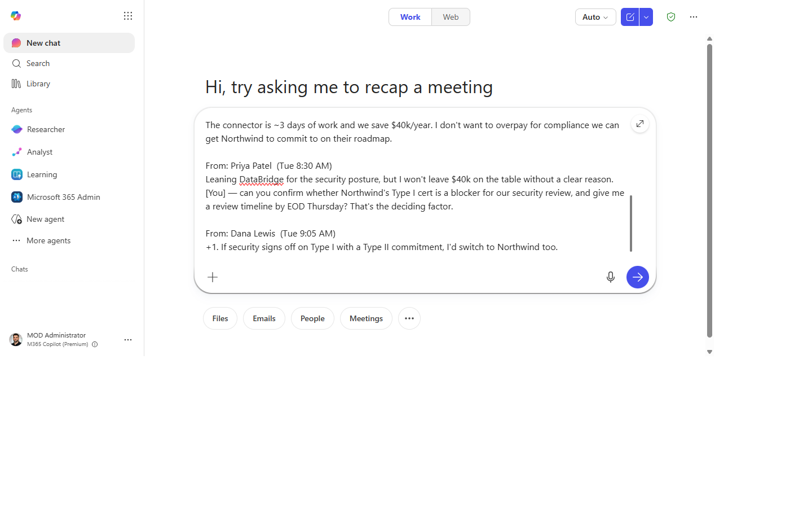Viewport: 812px width, 508px height.
Task: Select the People chip
Action: click(312, 318)
